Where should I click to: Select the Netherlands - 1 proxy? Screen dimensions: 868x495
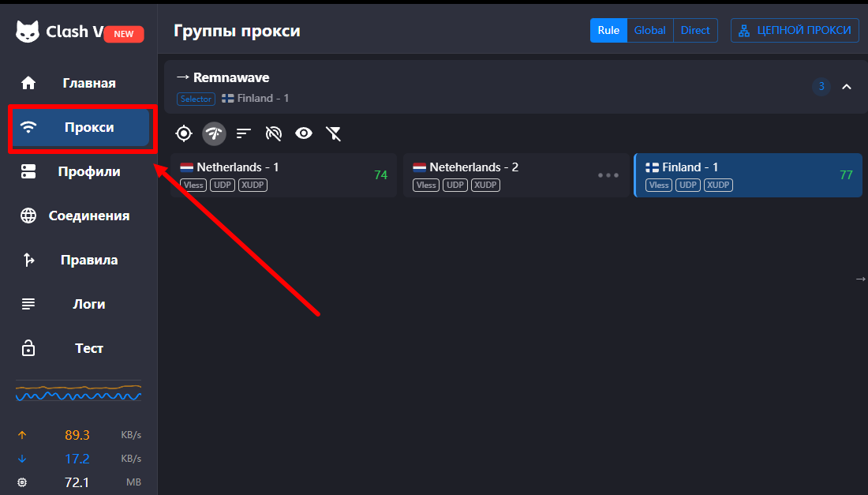283,175
